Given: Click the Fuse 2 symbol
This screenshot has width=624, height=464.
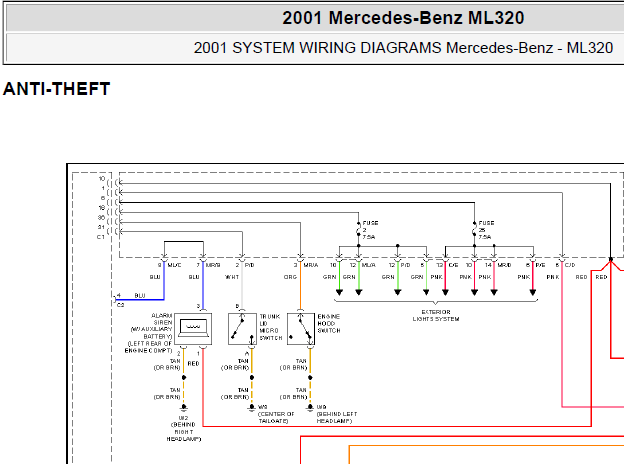Looking at the screenshot, I should (x=359, y=230).
